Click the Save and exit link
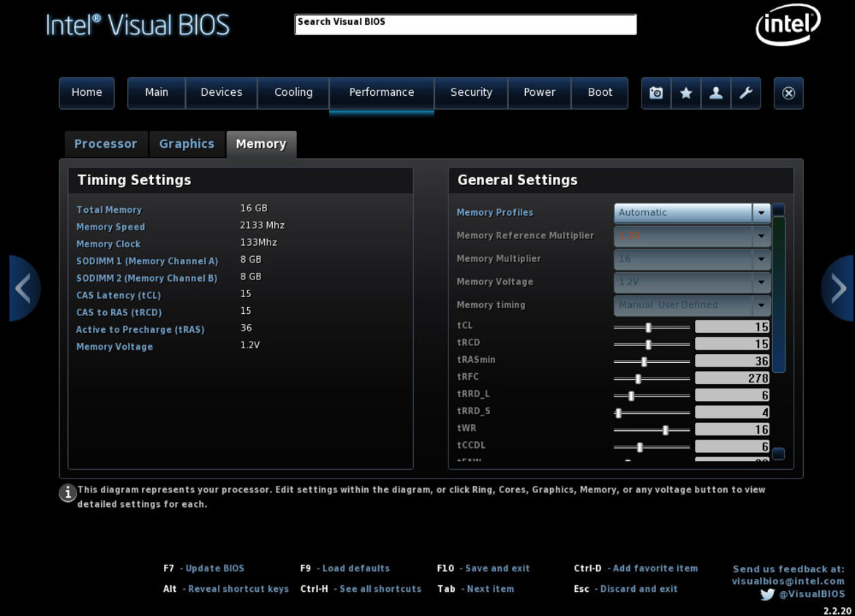The width and height of the screenshot is (855, 616). click(497, 568)
